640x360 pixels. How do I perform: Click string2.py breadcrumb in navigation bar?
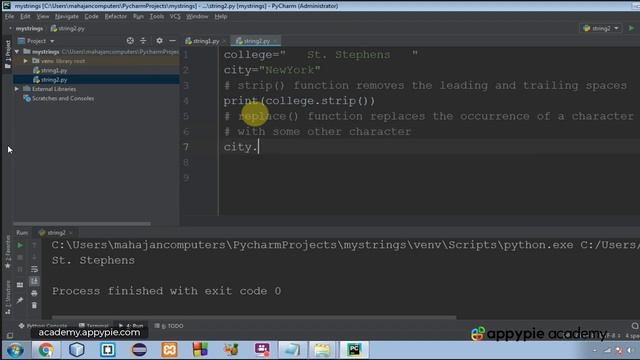tap(68, 29)
